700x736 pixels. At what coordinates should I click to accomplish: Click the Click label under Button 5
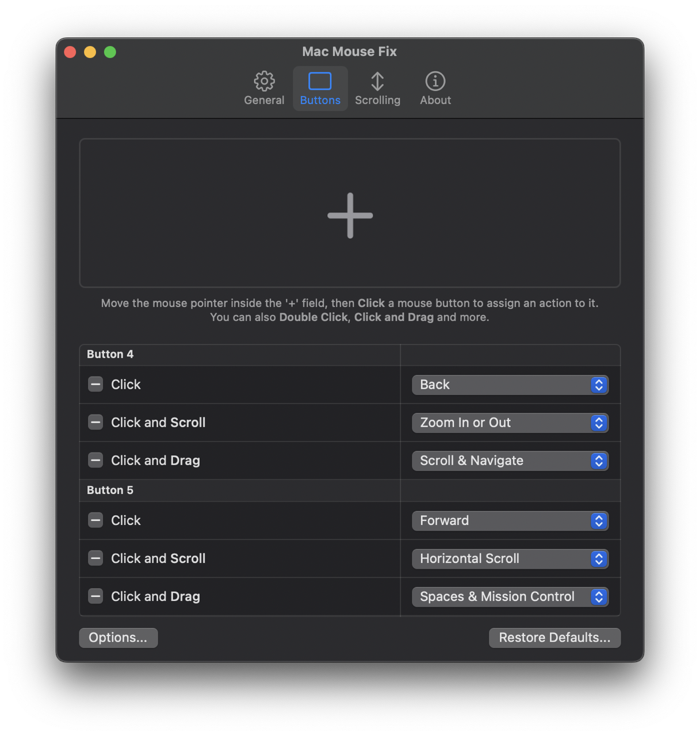[126, 520]
